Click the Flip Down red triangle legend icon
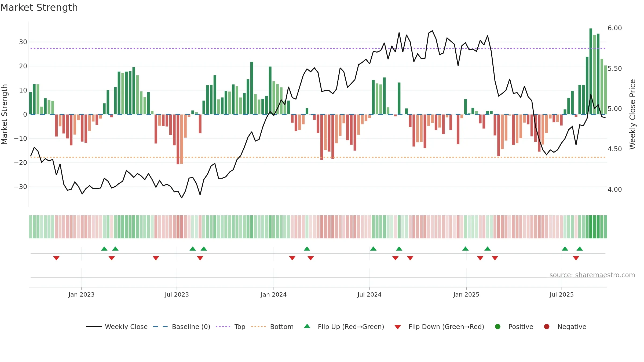The image size is (644, 362). pyautogui.click(x=398, y=327)
